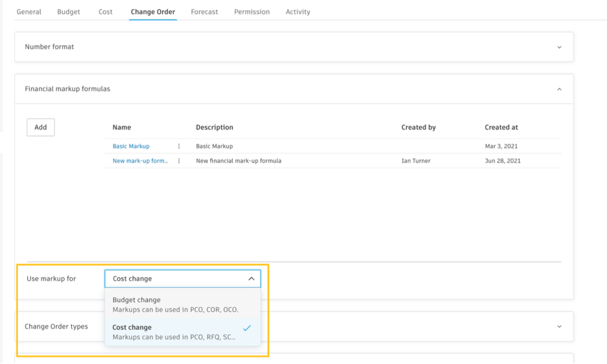Select the Change Order tab
Viewport: 607px width, 364px height.
(x=153, y=12)
